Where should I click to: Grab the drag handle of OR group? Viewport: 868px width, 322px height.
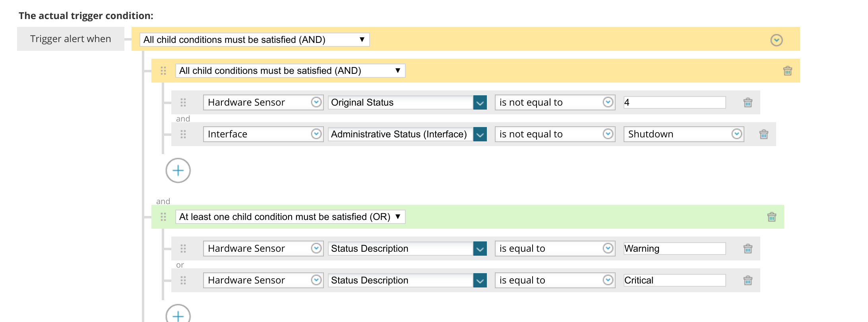(163, 217)
